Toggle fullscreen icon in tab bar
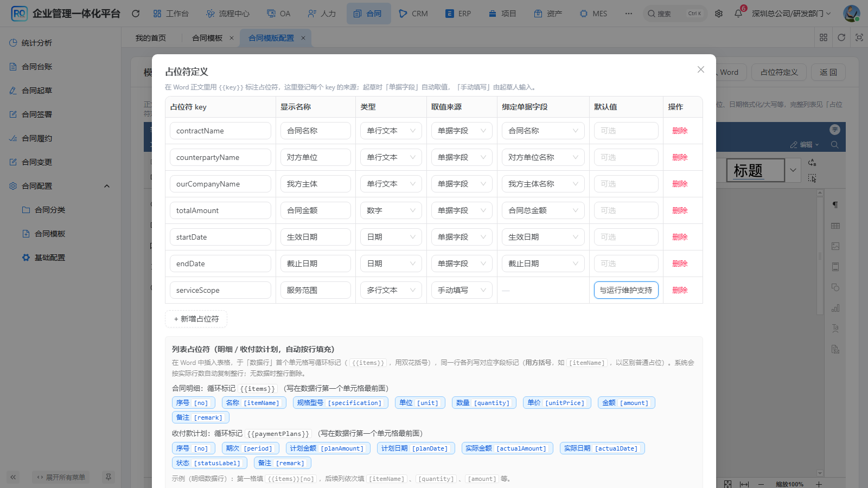Image resolution: width=868 pixels, height=488 pixels. coord(859,37)
